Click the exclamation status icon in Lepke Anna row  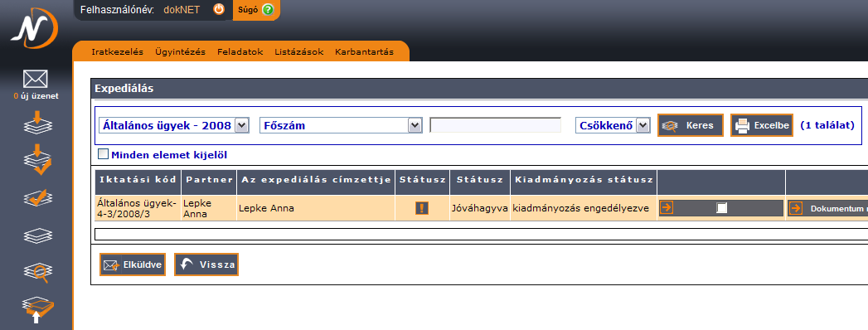(422, 208)
